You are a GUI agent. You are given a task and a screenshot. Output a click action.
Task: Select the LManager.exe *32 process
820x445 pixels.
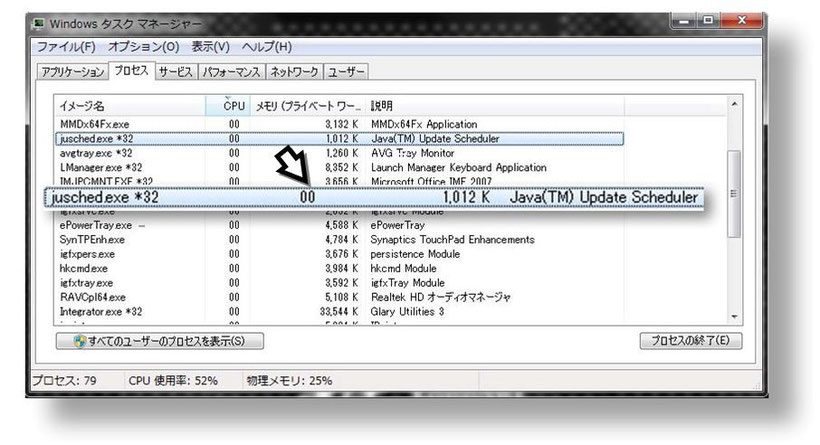(x=339, y=167)
